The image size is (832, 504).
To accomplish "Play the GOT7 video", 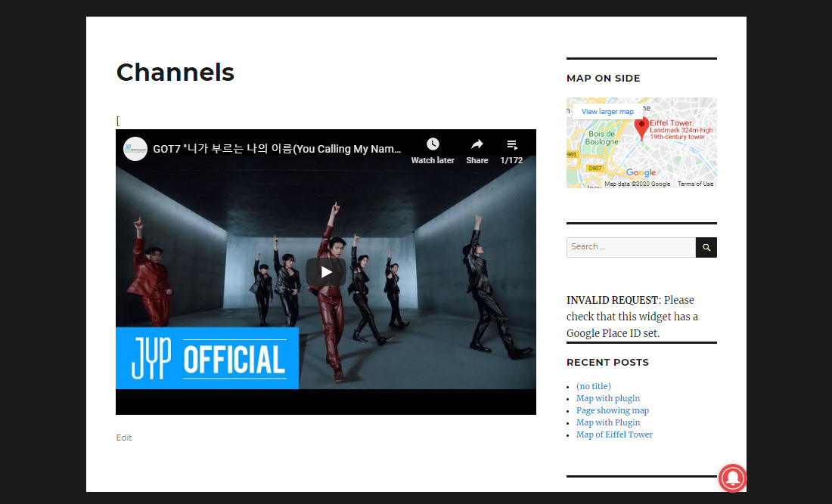I will click(x=325, y=272).
